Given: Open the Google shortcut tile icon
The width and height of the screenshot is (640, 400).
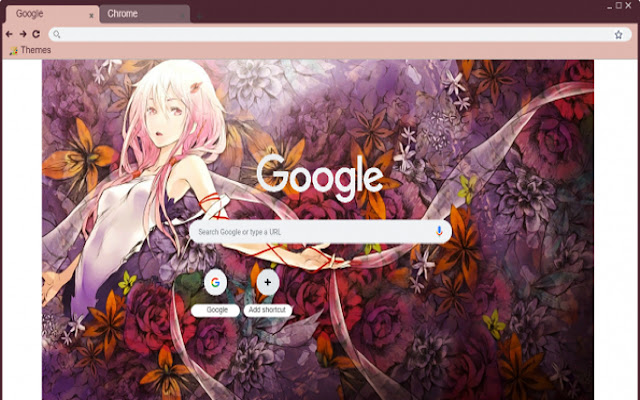Looking at the screenshot, I should [x=216, y=282].
